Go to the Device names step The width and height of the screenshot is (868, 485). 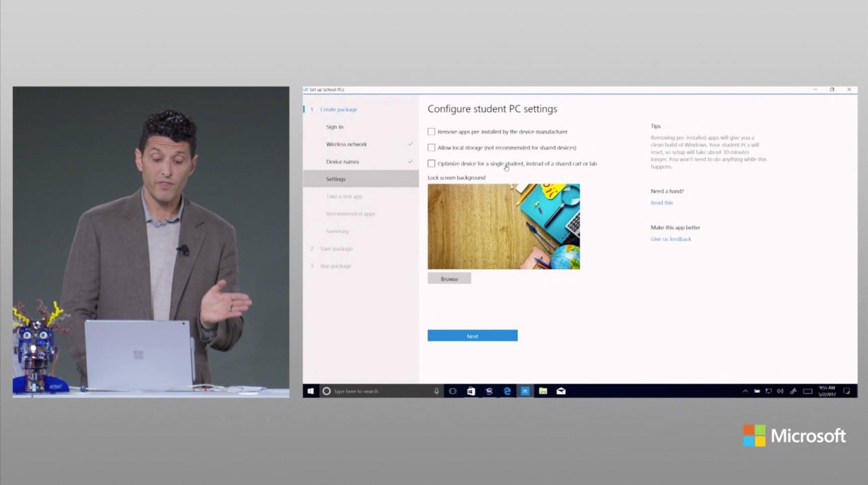[x=342, y=162]
